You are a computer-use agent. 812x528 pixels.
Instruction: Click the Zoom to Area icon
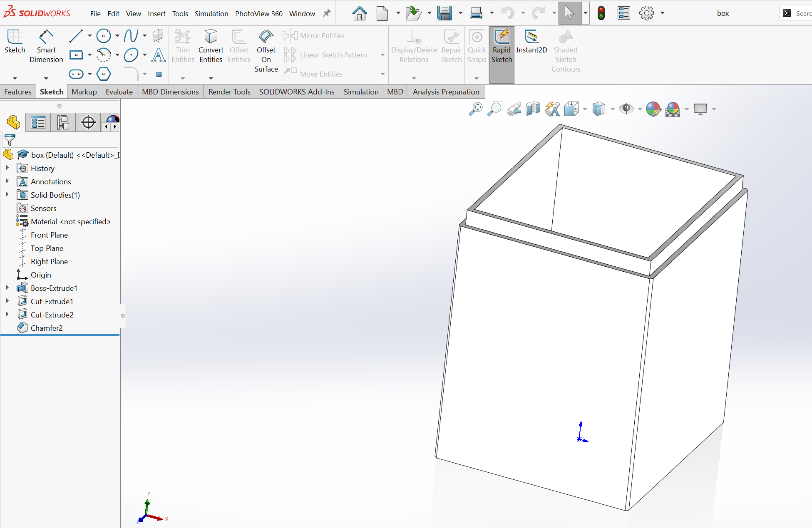[495, 109]
